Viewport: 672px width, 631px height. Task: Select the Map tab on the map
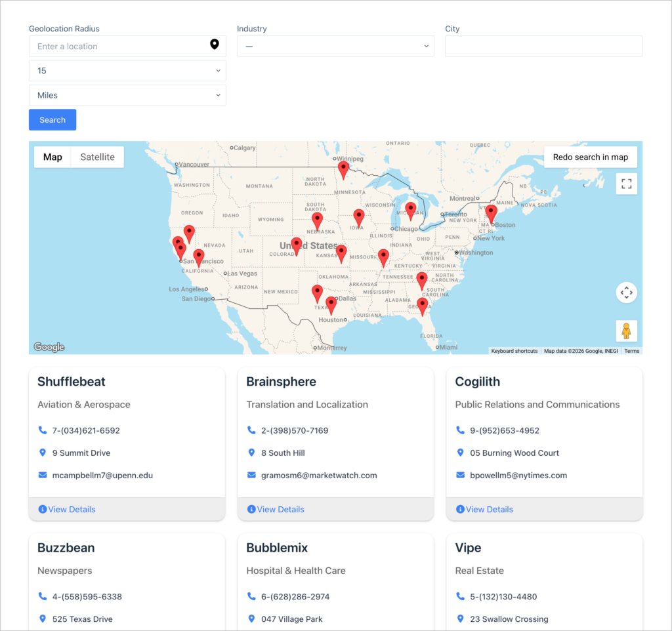click(52, 157)
